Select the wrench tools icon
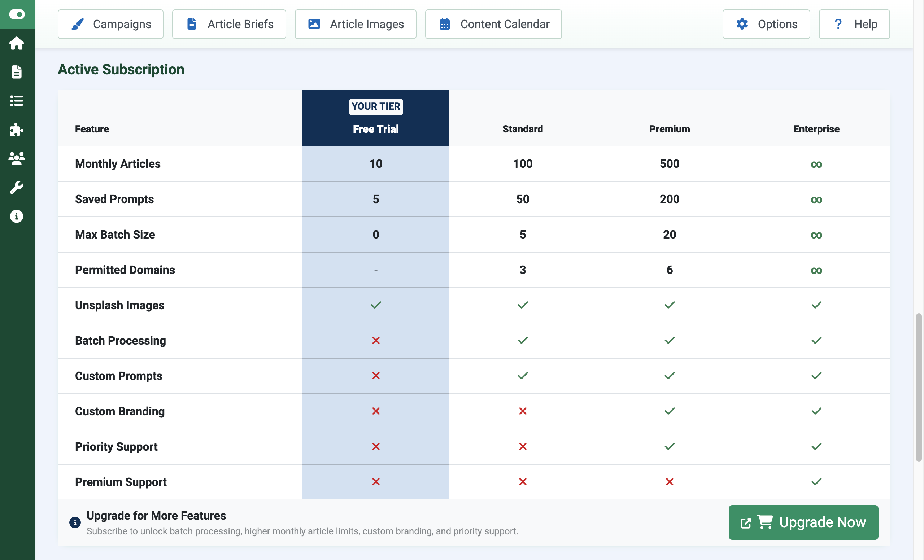The height and width of the screenshot is (560, 924). [17, 187]
